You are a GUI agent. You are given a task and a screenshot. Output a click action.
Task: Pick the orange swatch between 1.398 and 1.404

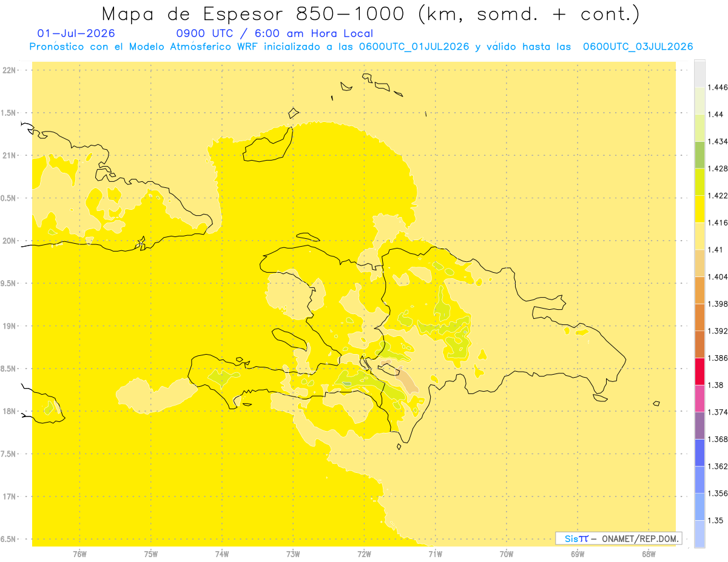(x=699, y=290)
